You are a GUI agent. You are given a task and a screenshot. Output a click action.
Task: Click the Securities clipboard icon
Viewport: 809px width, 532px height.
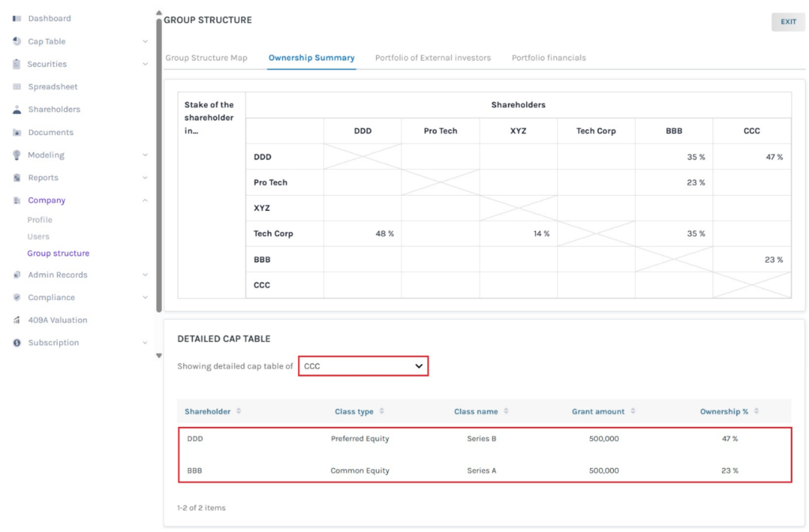[17, 64]
